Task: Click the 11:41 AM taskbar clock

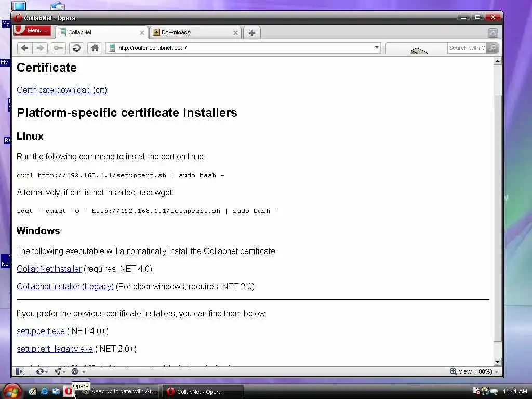Action: [515, 392]
